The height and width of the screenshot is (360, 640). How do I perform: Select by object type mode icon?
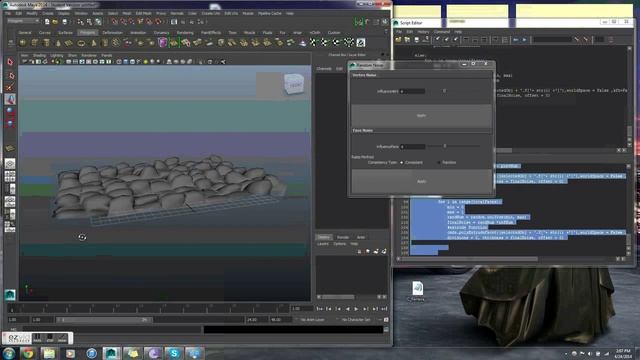click(89, 22)
